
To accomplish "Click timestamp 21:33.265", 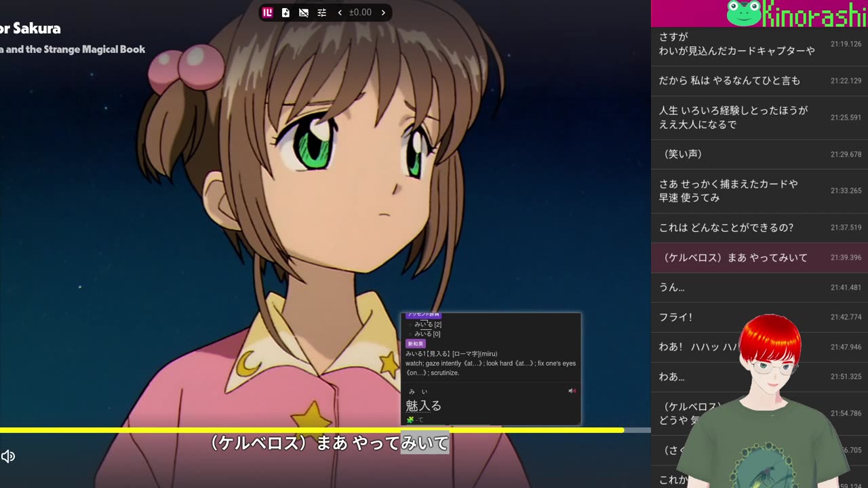I will (x=846, y=190).
